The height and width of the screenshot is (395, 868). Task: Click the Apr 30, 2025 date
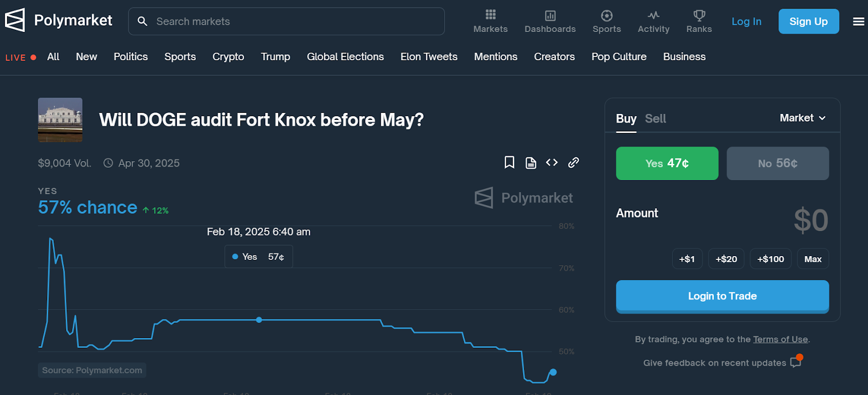[x=149, y=163]
